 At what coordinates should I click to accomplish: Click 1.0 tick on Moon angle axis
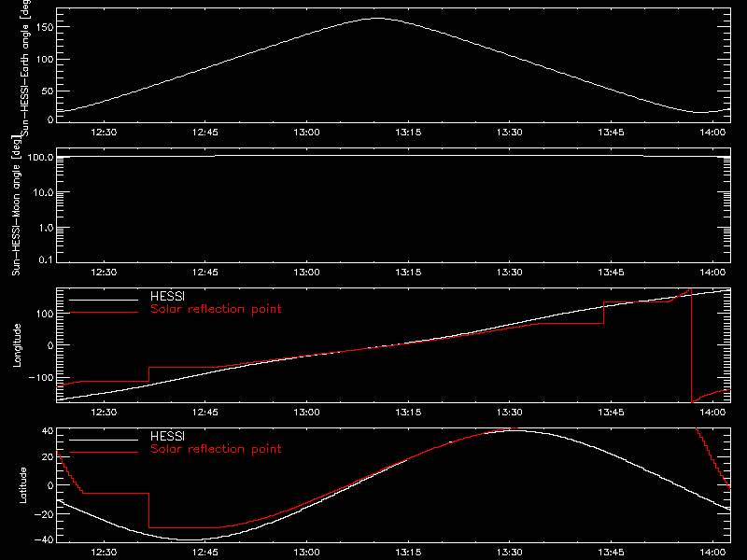point(46,228)
